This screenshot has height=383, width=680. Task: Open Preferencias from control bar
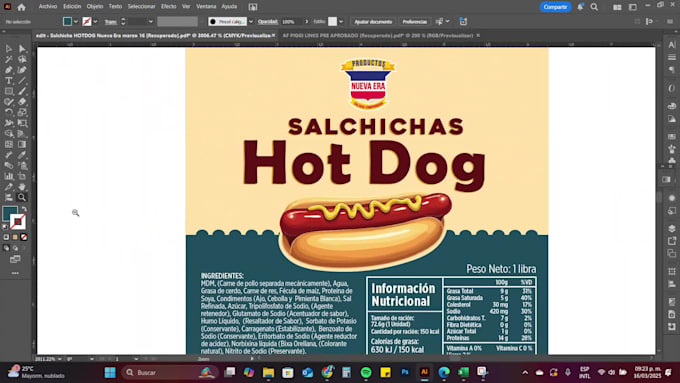point(415,22)
